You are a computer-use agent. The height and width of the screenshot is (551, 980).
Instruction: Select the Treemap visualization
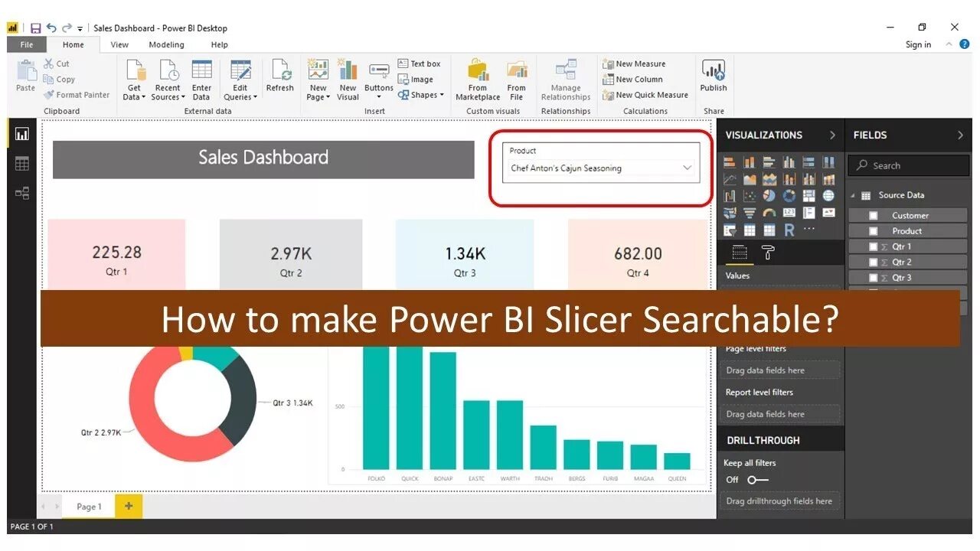[809, 196]
